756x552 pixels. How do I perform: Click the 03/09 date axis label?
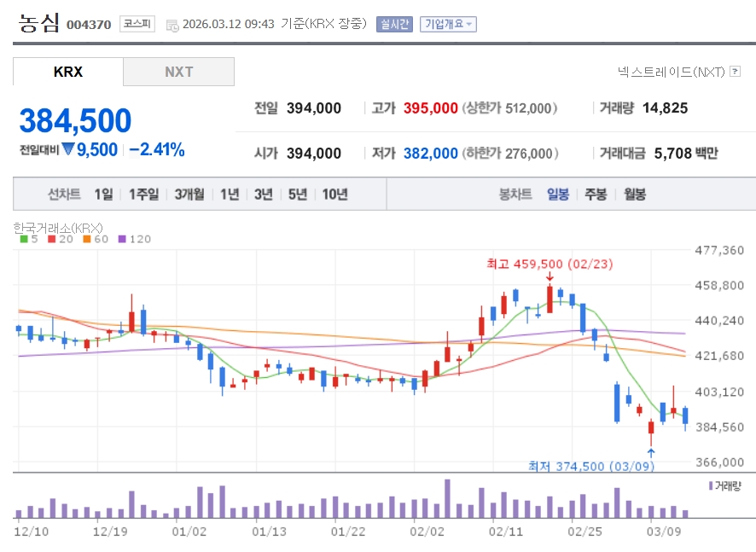tap(664, 532)
